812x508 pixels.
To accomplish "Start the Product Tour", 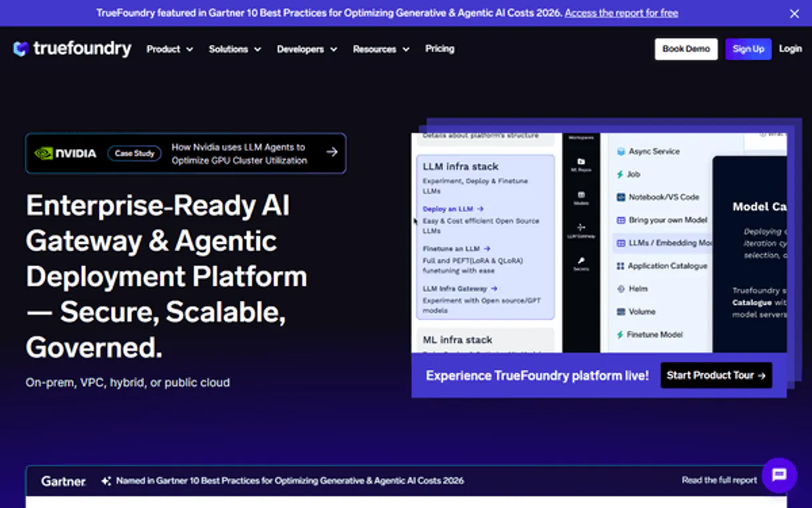I will 716,375.
